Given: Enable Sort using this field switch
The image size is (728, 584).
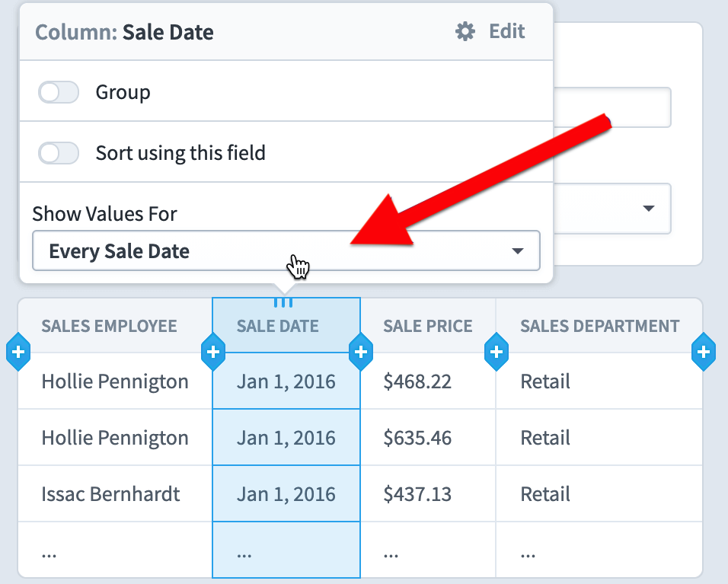Looking at the screenshot, I should pyautogui.click(x=59, y=153).
